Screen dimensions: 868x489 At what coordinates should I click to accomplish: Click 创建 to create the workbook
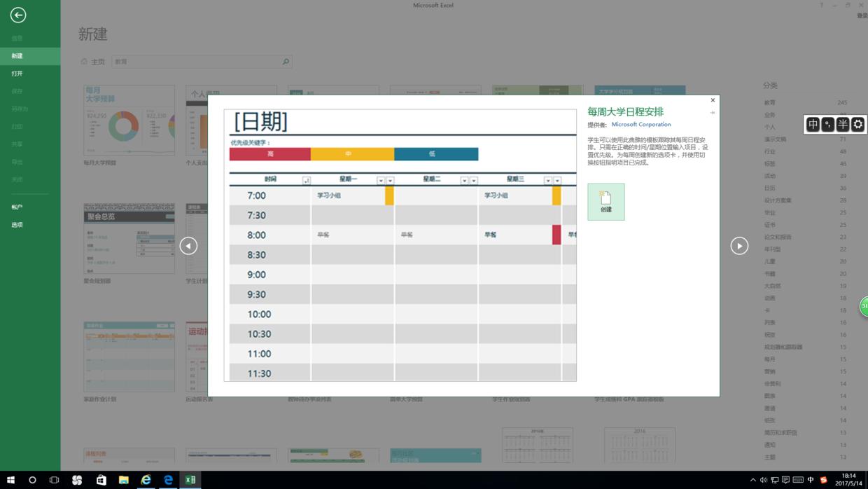605,202
